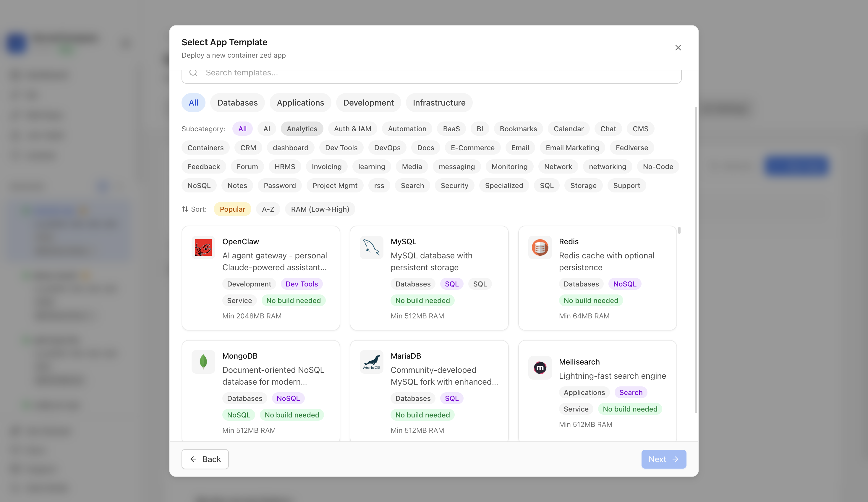Filter by Automation subcategory
Screen dimensions: 868x502
[x=407, y=129]
